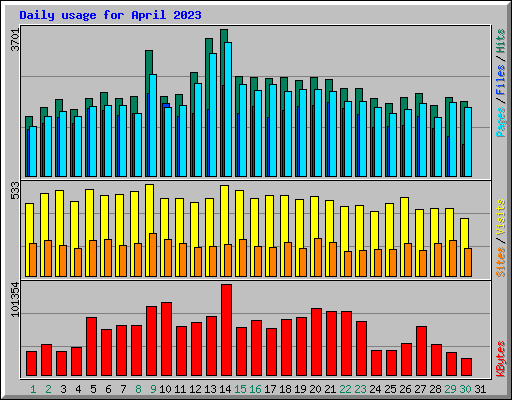This screenshot has width=512, height=400.
Task: Select the 3701 value on the hits axis
Action: [x=15, y=40]
